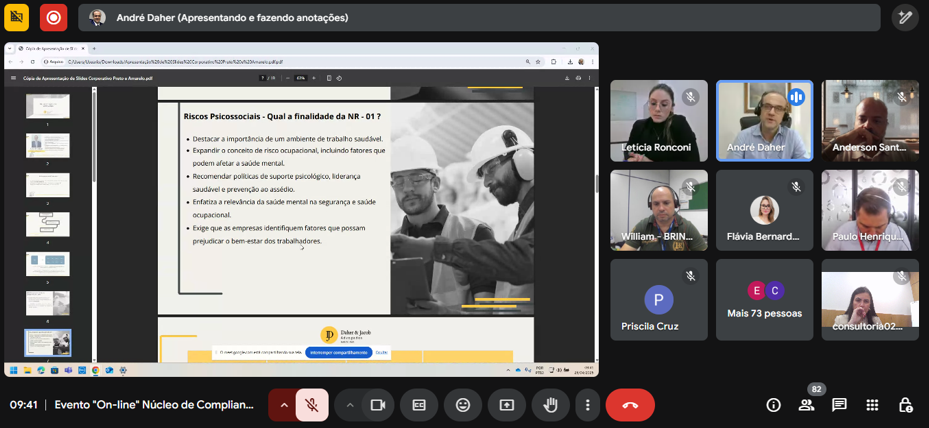This screenshot has width=929, height=428.
Task: Click the red recording indicator
Action: point(53,18)
